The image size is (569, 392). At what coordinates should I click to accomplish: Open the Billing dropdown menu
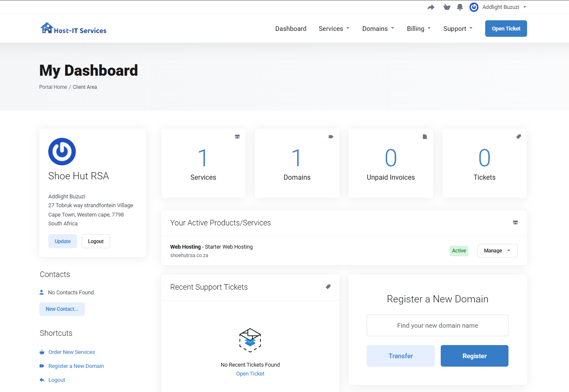(x=418, y=28)
